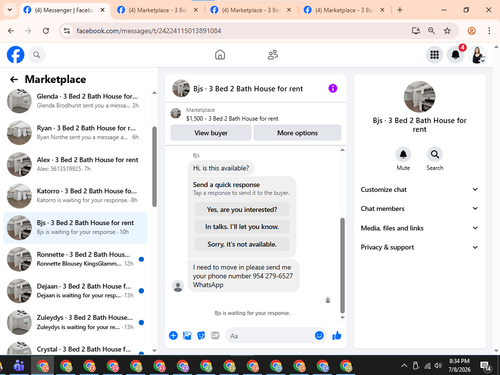Open network icon in system tray
This screenshot has height=375, width=500.
427,366
